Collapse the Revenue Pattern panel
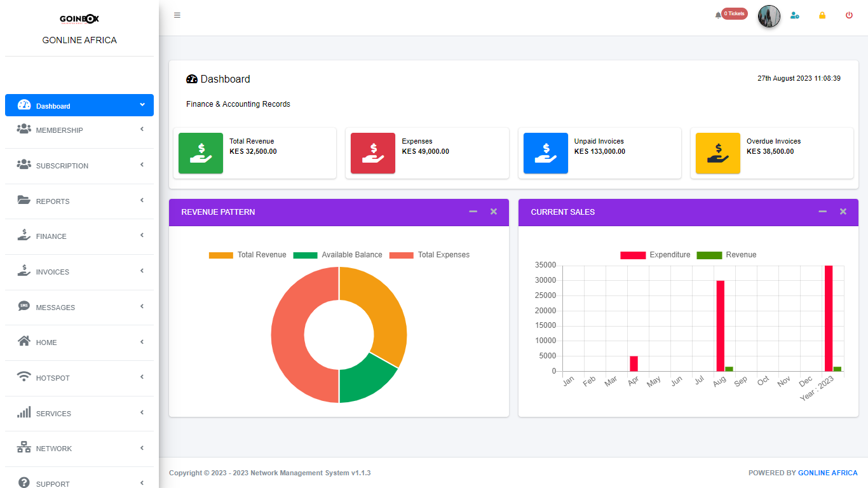The width and height of the screenshot is (868, 488). tap(473, 212)
